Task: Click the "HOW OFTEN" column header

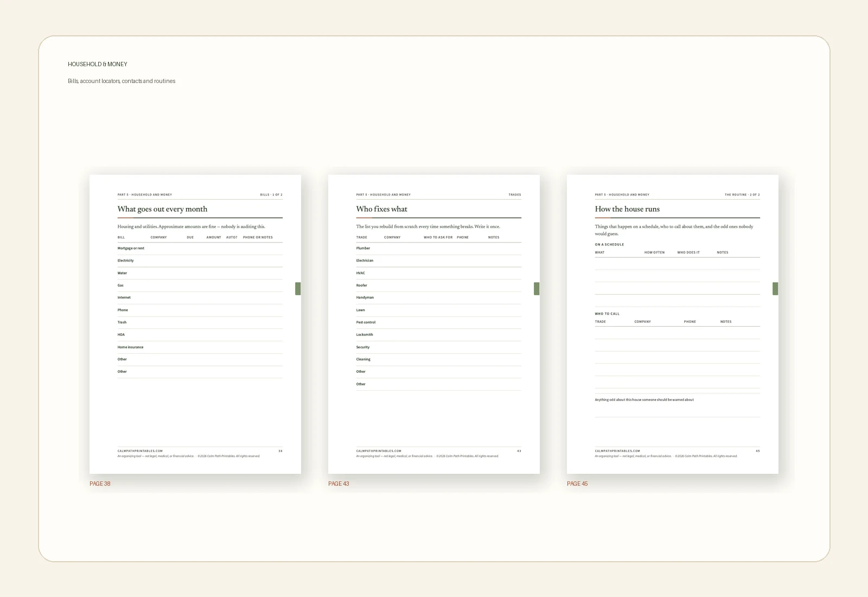Action: (654, 252)
